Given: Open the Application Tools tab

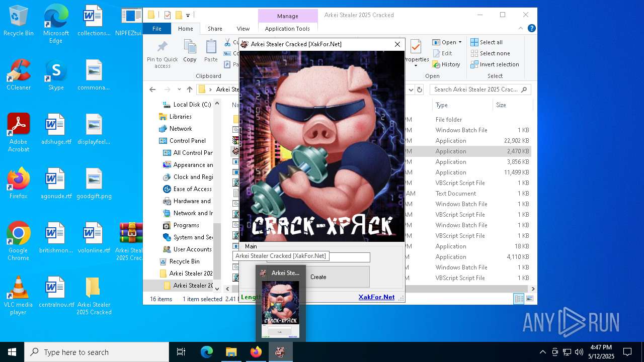Looking at the screenshot, I should (287, 29).
